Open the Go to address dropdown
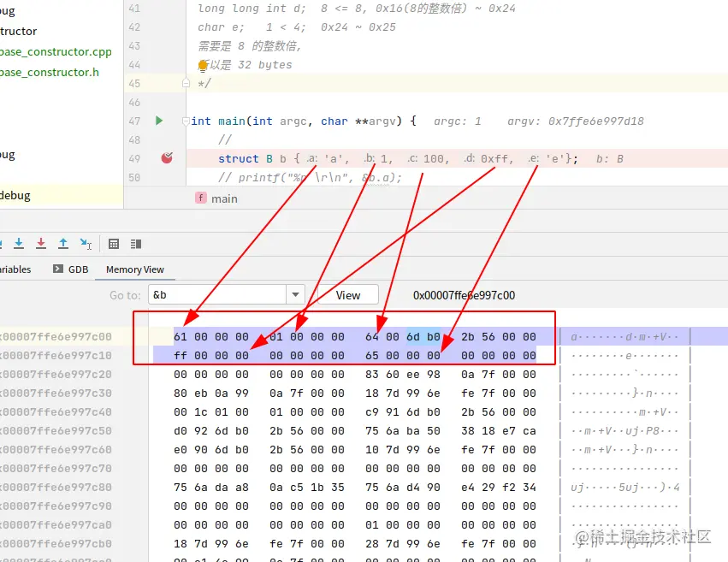The width and height of the screenshot is (728, 562). 295,295
